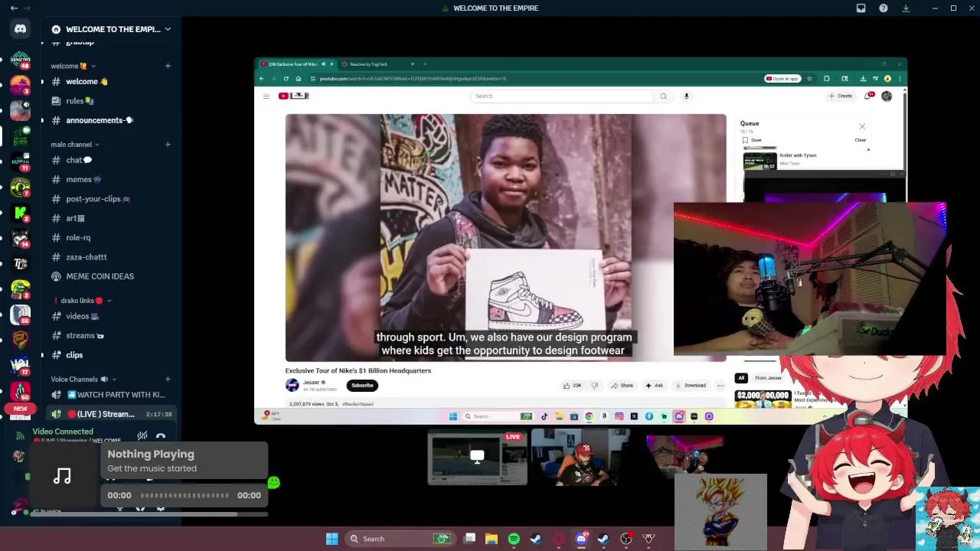Open the streams channel
This screenshot has width=980, height=551.
pyautogui.click(x=111, y=335)
